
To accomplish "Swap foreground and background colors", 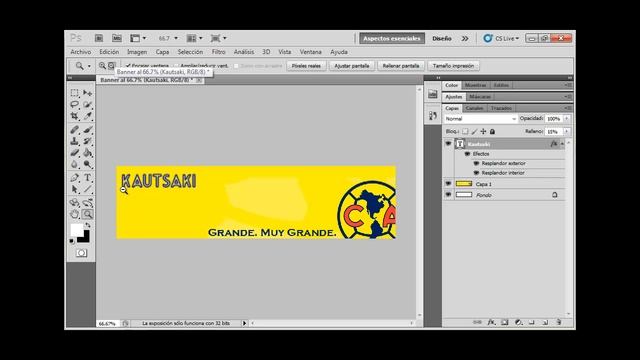I will [88, 225].
